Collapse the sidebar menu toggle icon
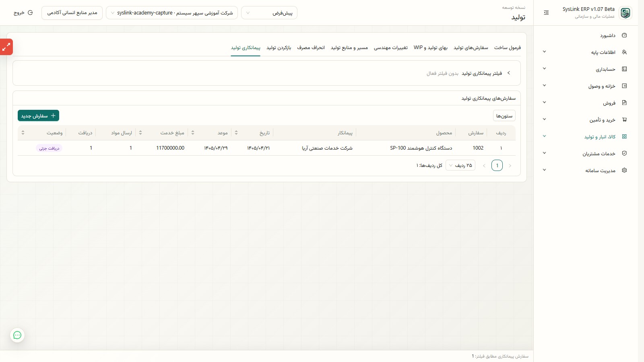The width and height of the screenshot is (644, 362). tap(546, 13)
